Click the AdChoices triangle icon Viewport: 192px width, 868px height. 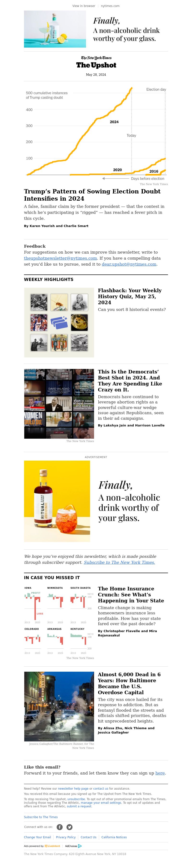(x=80, y=846)
